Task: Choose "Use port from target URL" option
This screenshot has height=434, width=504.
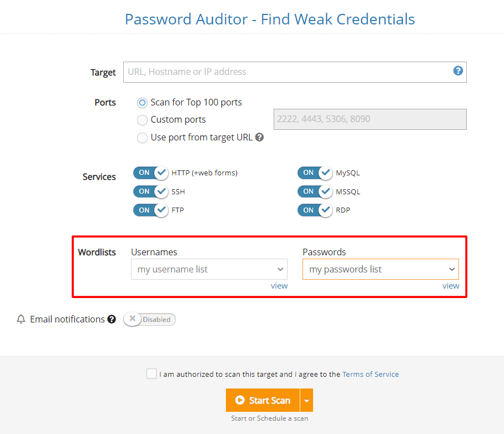Action: click(142, 137)
